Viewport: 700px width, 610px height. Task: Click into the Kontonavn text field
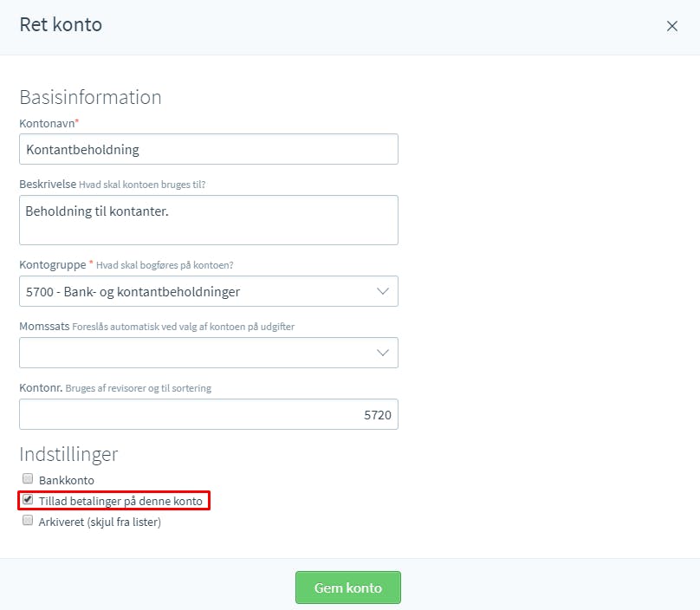pyautogui.click(x=209, y=149)
